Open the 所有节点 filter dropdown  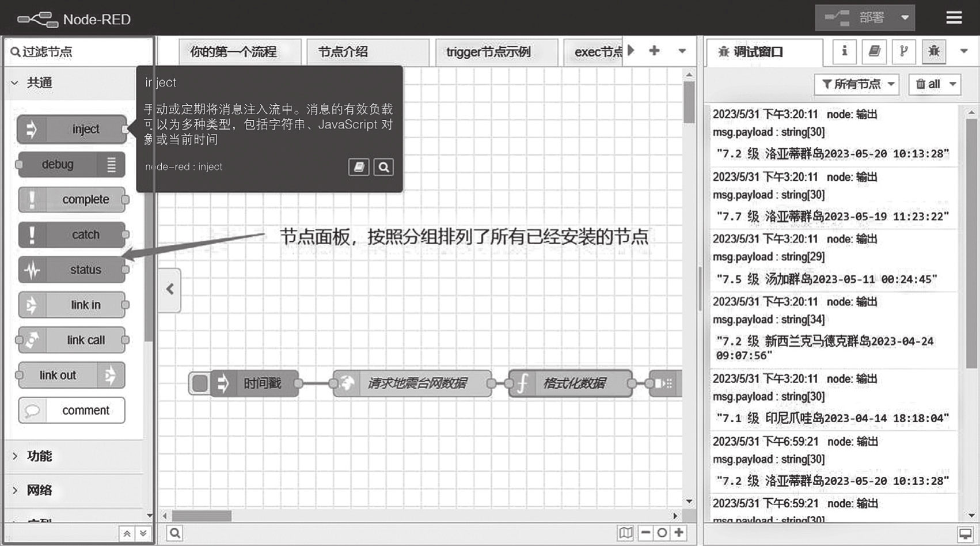click(857, 85)
